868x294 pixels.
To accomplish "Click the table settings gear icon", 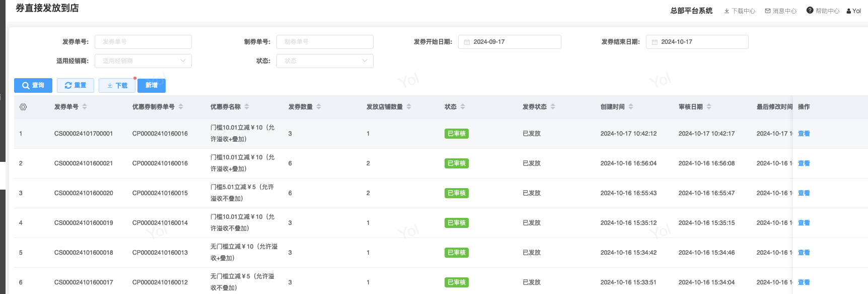I will pos(23,107).
